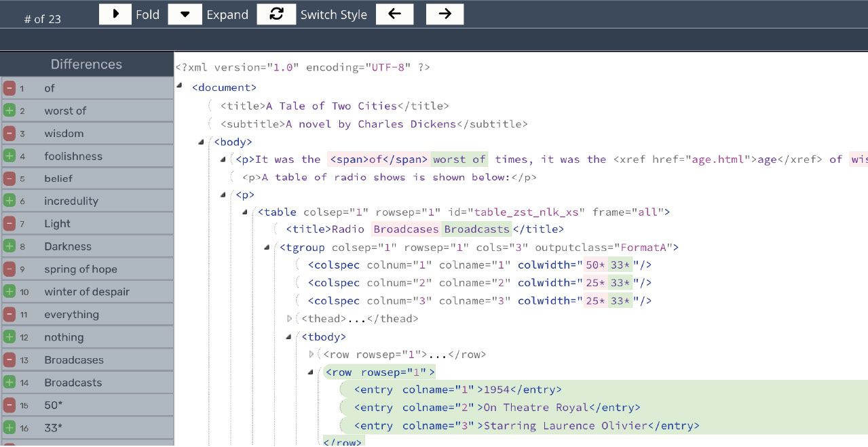Select difference entry 'nothing' in sidebar
The height and width of the screenshot is (447, 868).
(x=64, y=337)
